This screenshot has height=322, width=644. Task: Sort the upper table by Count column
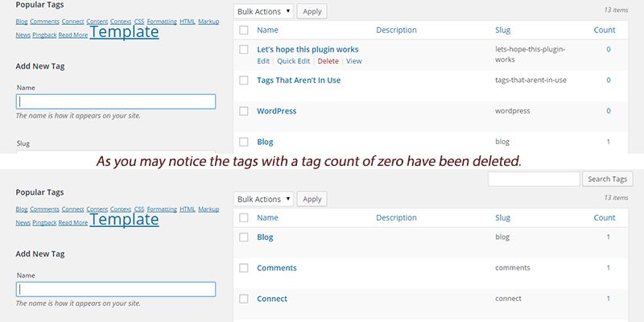click(605, 30)
